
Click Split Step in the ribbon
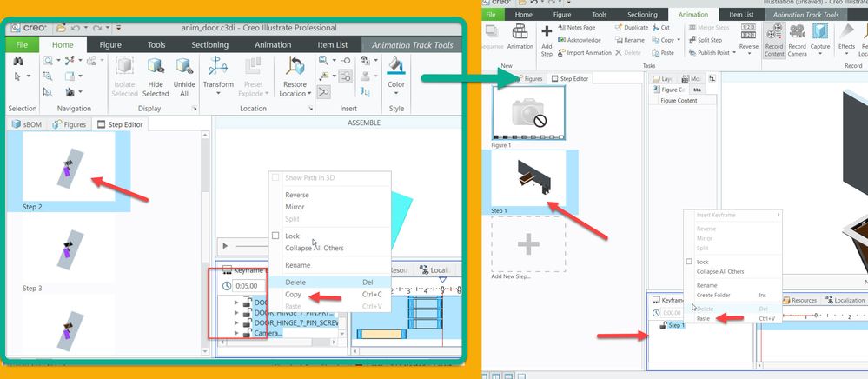(706, 40)
